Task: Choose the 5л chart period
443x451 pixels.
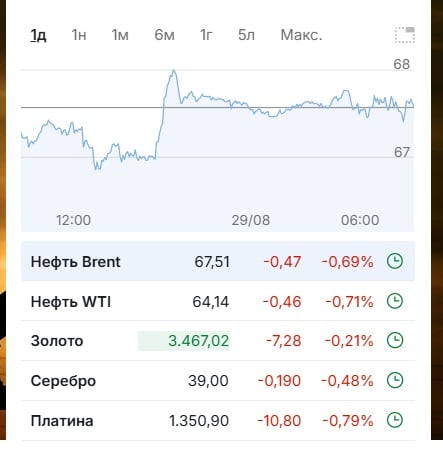Action: [x=246, y=35]
